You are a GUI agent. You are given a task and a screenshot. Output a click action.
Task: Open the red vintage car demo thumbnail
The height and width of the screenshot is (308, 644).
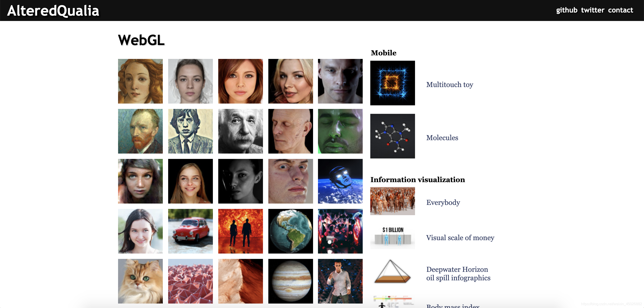190,231
